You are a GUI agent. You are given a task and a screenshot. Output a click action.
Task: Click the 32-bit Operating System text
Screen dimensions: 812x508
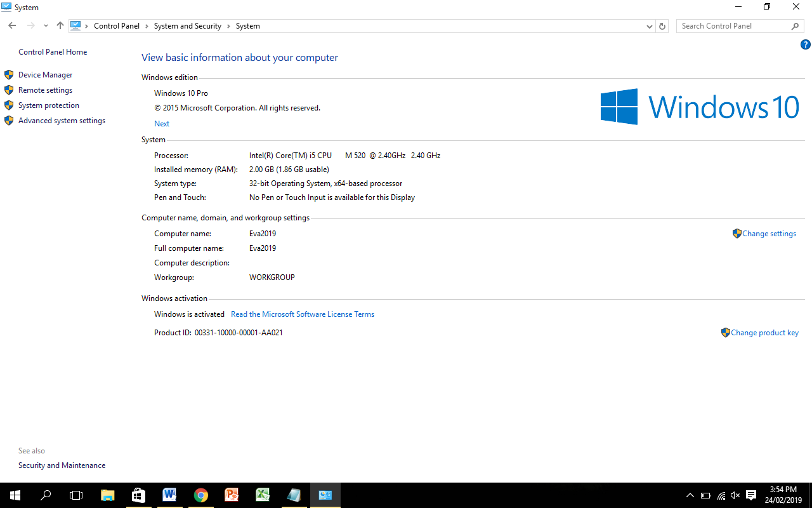325,184
